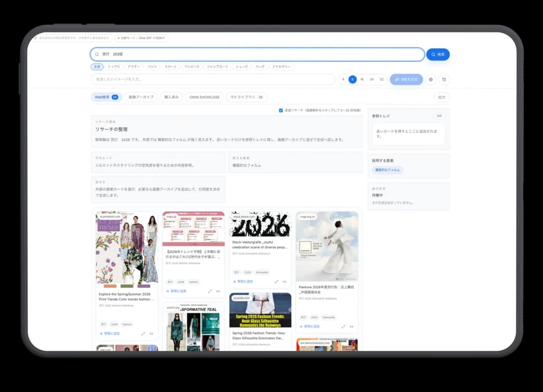Screen dimensions: 543x392
Task: Open the 出力 output button
Action: (441, 97)
